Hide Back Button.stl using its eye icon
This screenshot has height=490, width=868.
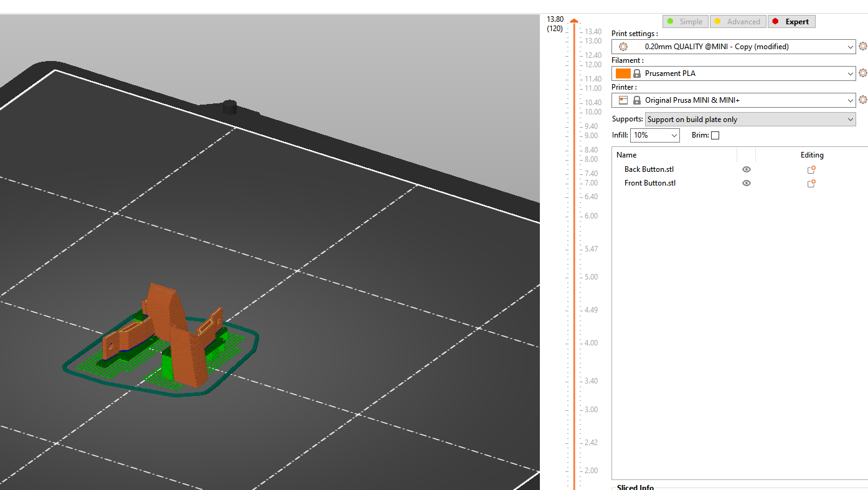coord(747,169)
